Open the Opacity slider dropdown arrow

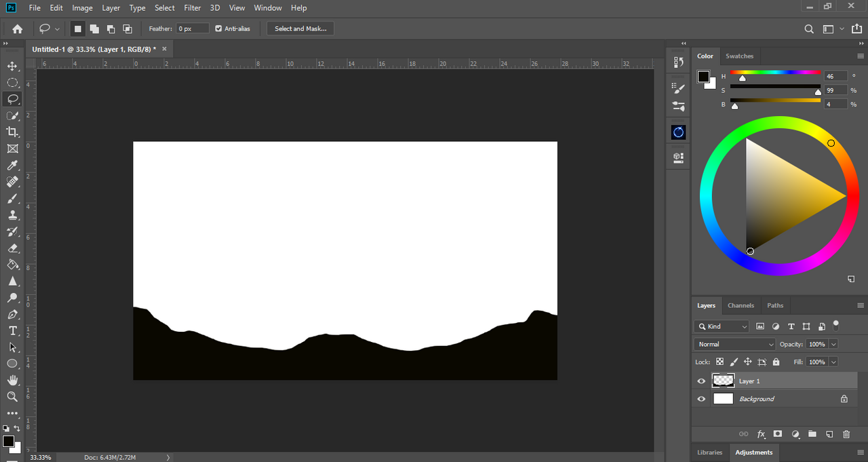[833, 344]
